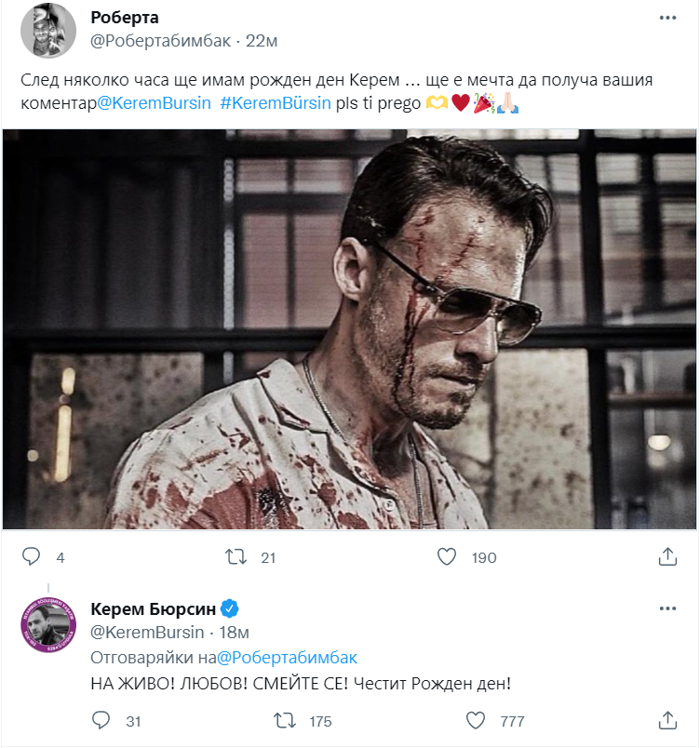Open the bloody-shirt photo in tweet

pyautogui.click(x=349, y=328)
